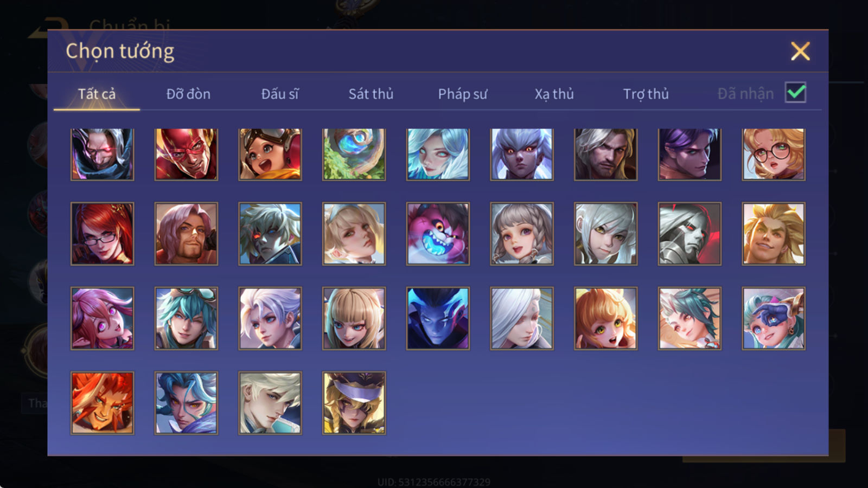The image size is (868, 488).
Task: Select the red-masked Flash hero portrait
Action: point(186,154)
